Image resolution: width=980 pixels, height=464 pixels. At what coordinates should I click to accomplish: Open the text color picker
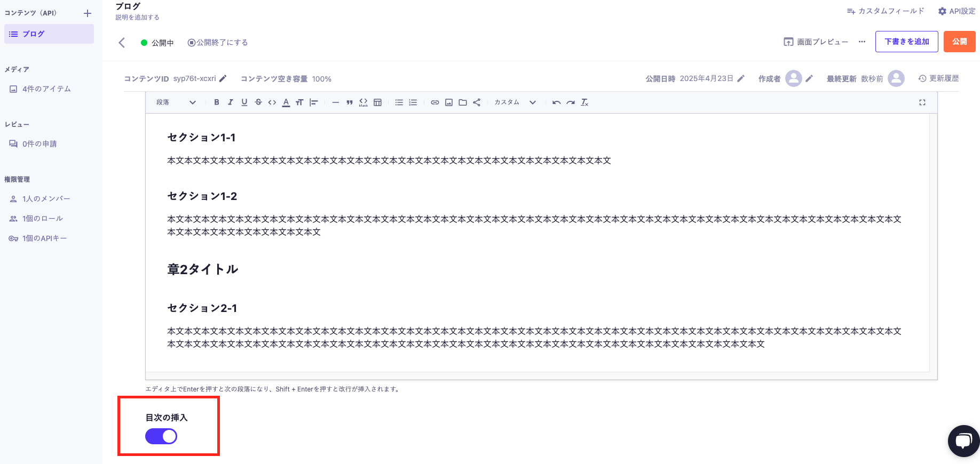click(286, 102)
